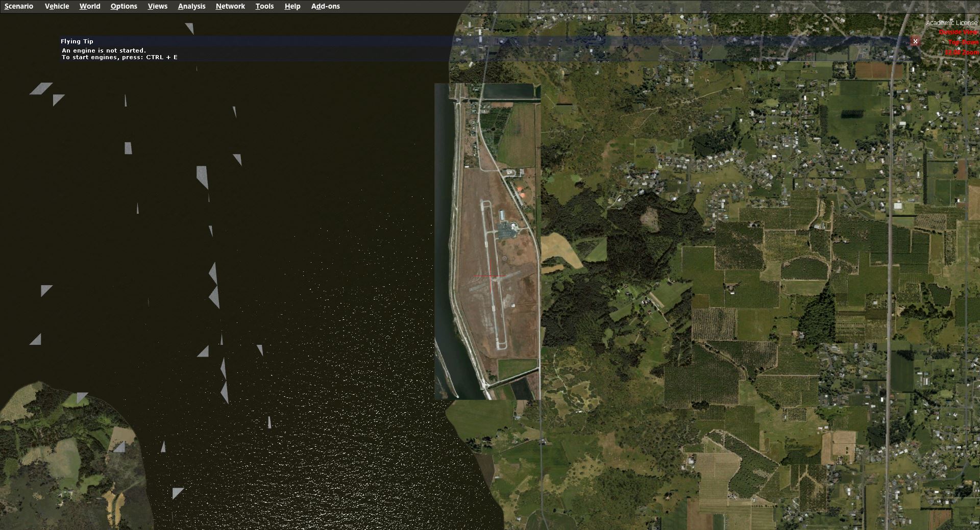Viewport: 980px width, 530px height.
Task: Open the Tools menu
Action: (264, 6)
